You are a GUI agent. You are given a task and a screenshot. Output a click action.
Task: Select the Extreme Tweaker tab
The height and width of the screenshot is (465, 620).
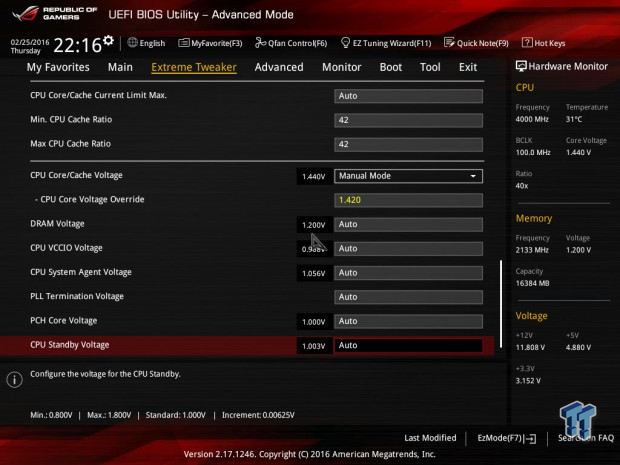[194, 67]
